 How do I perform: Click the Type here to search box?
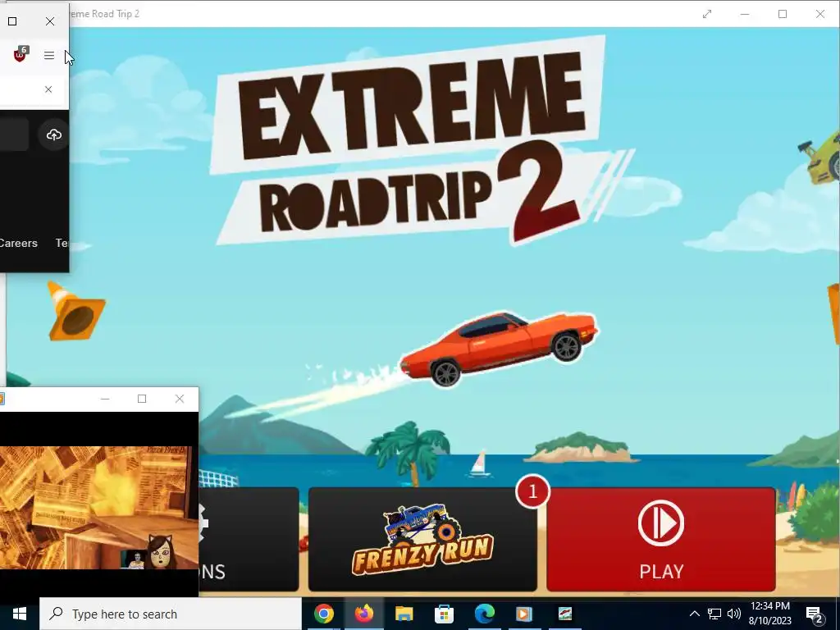pyautogui.click(x=171, y=614)
